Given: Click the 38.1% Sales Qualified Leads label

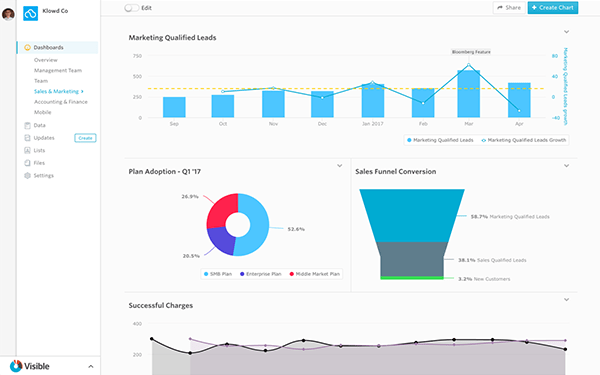Looking at the screenshot, I should point(492,260).
